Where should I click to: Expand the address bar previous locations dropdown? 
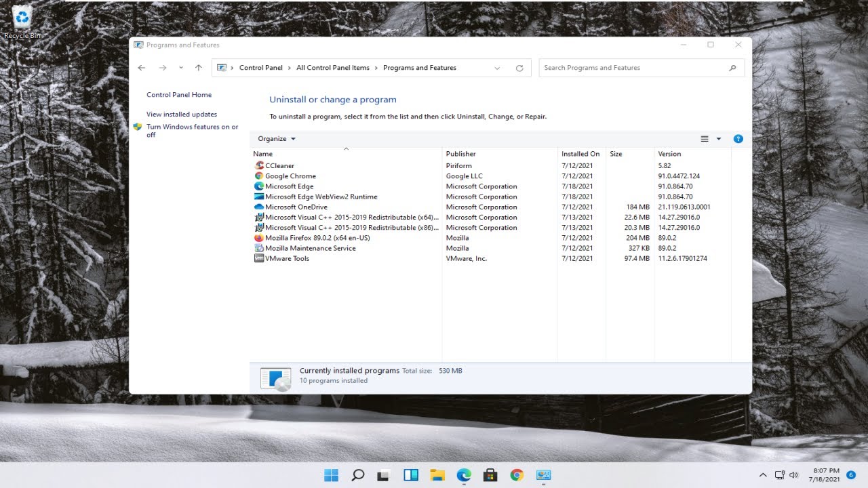(x=497, y=68)
